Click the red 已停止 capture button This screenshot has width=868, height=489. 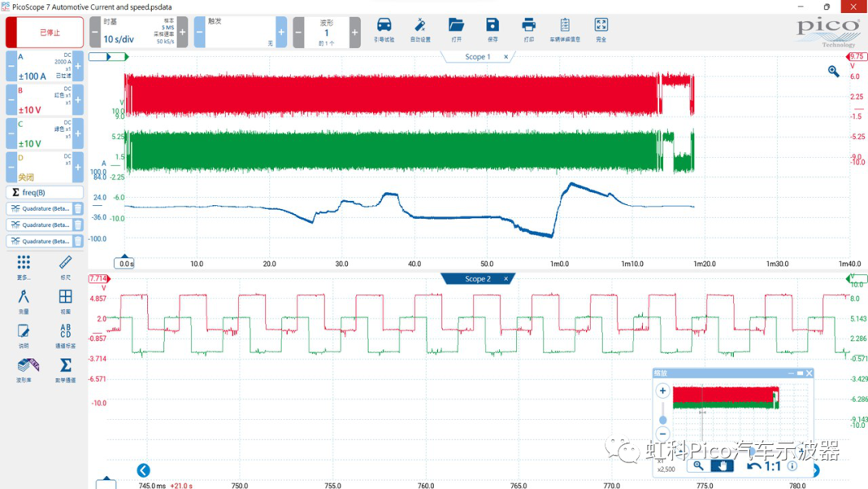point(45,32)
